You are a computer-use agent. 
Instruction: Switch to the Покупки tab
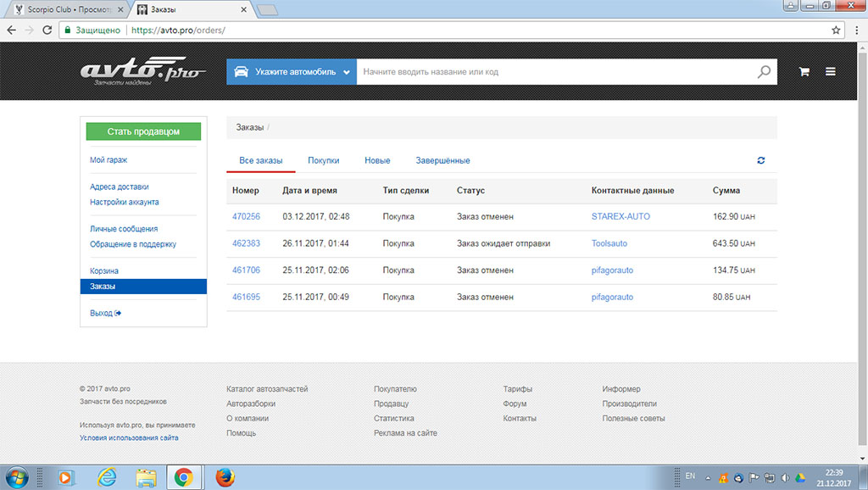point(324,159)
